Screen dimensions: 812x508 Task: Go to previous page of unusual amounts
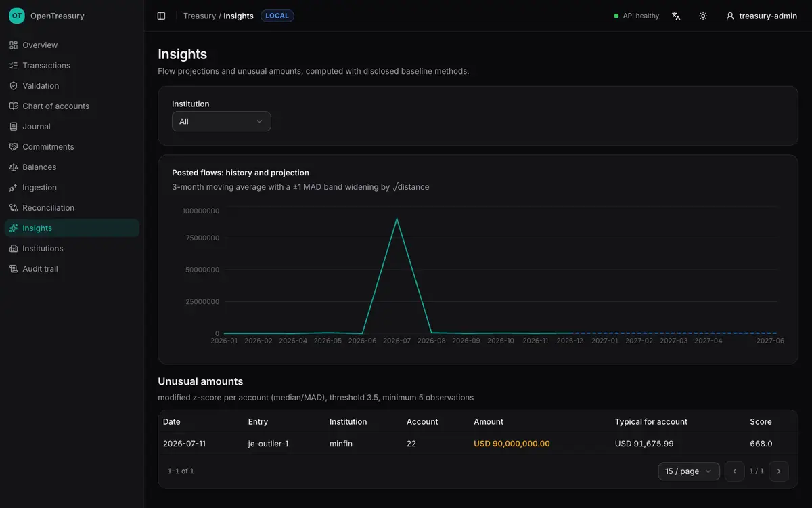click(735, 471)
